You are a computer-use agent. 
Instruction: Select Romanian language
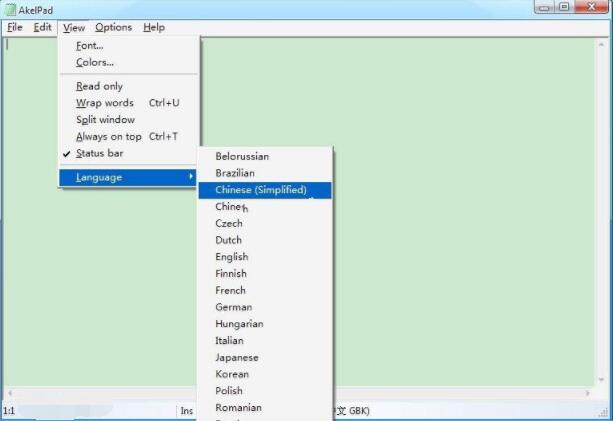[x=265, y=408]
